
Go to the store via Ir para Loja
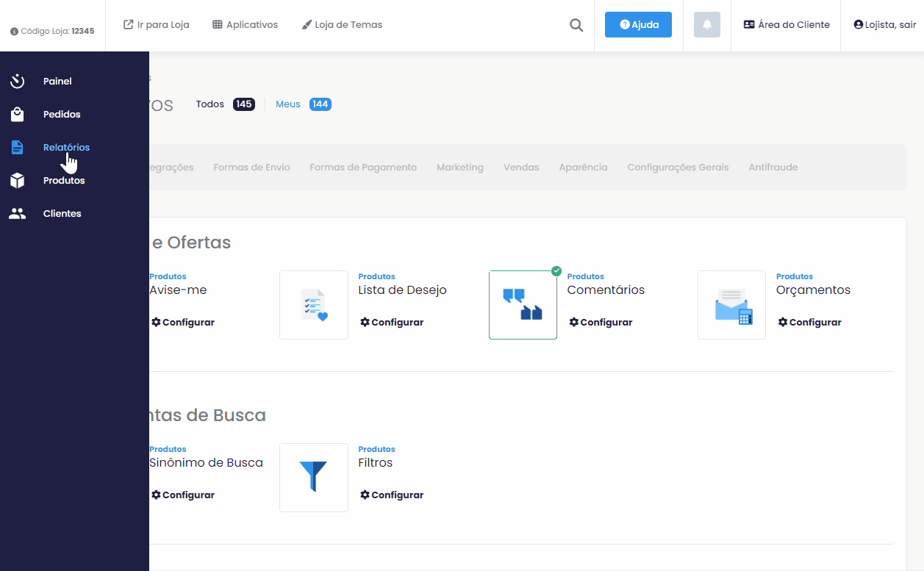point(156,25)
